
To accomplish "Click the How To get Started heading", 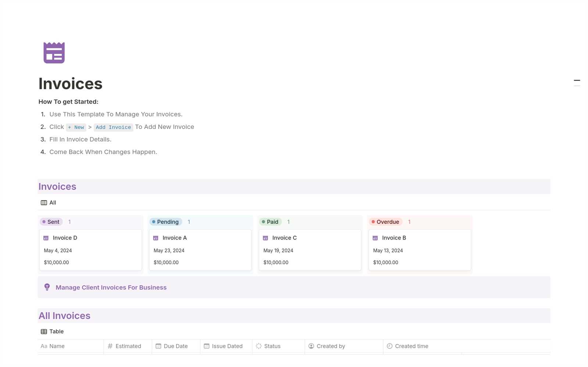I will (x=68, y=102).
